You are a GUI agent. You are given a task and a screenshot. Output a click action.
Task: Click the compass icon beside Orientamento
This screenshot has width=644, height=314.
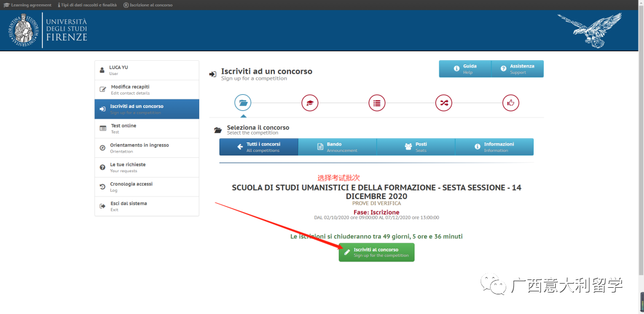[103, 148]
